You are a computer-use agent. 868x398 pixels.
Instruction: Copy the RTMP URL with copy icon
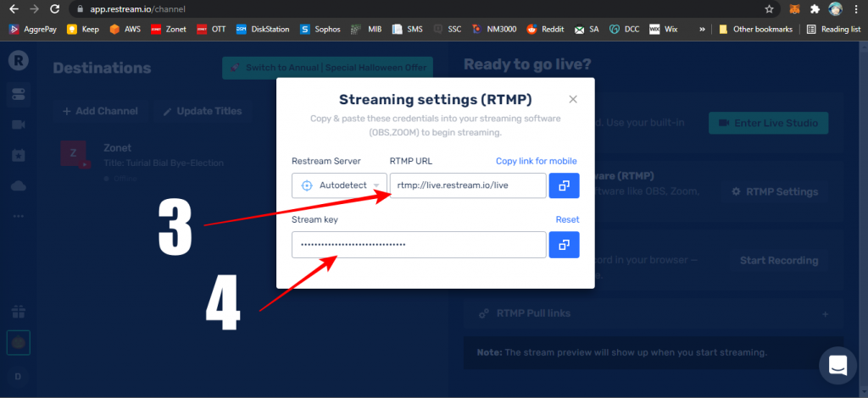click(x=565, y=185)
